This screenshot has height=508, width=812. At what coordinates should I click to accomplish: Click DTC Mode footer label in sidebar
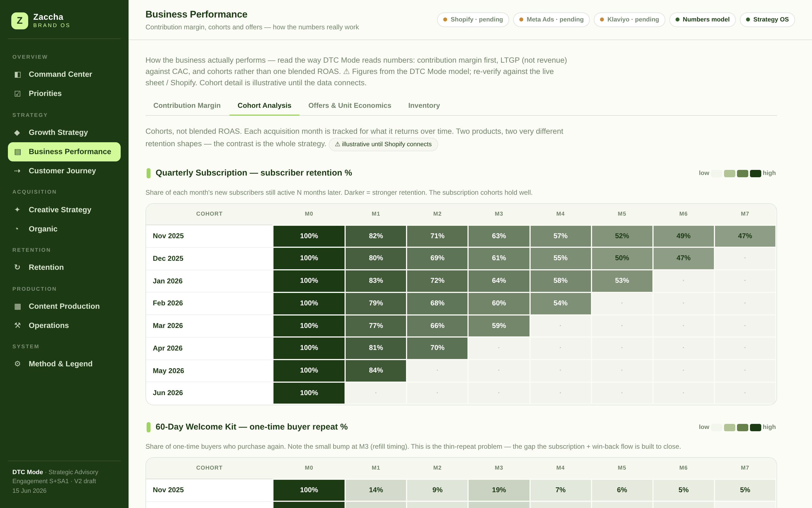pos(28,472)
